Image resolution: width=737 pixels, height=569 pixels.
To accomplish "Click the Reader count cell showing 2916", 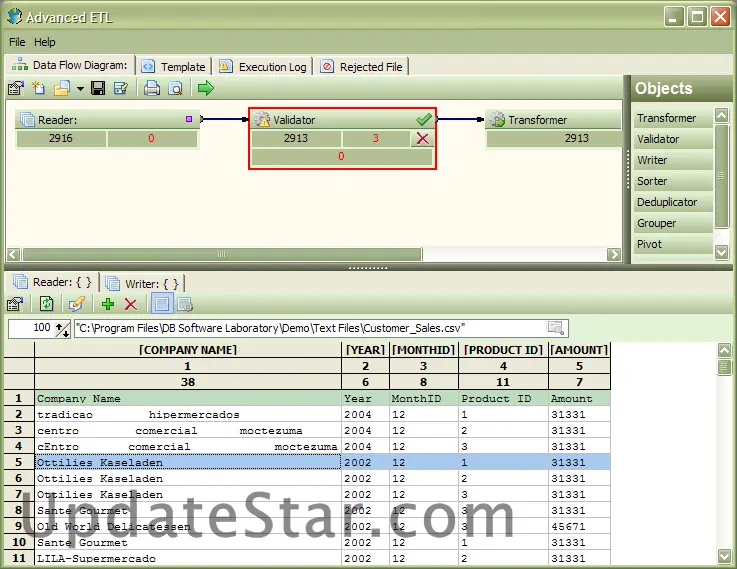I will click(x=61, y=138).
